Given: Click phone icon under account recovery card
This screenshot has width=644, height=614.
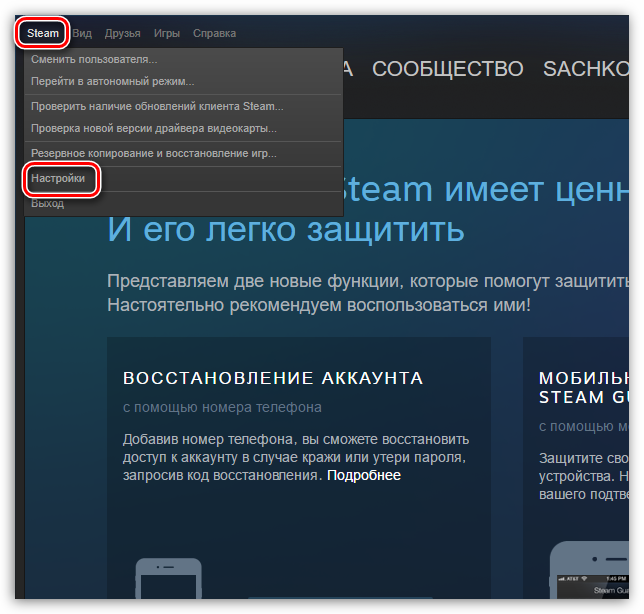Looking at the screenshot, I should pyautogui.click(x=161, y=580).
